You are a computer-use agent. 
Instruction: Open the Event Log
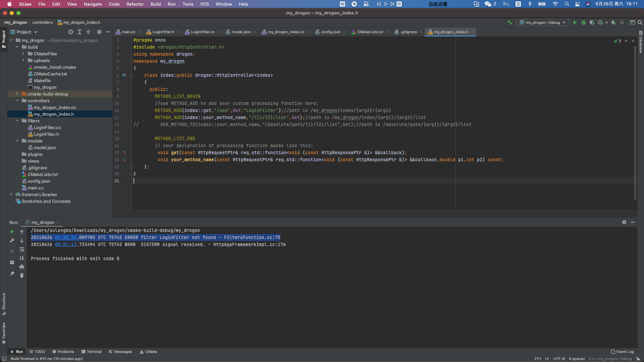click(x=624, y=352)
